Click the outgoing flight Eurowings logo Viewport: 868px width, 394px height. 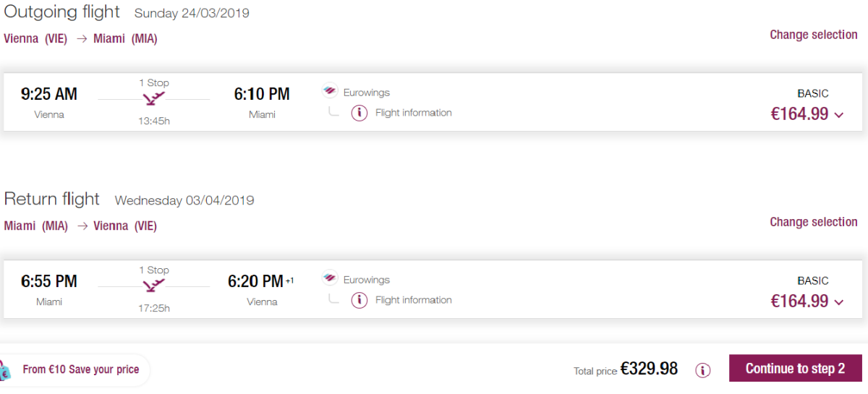pyautogui.click(x=330, y=92)
